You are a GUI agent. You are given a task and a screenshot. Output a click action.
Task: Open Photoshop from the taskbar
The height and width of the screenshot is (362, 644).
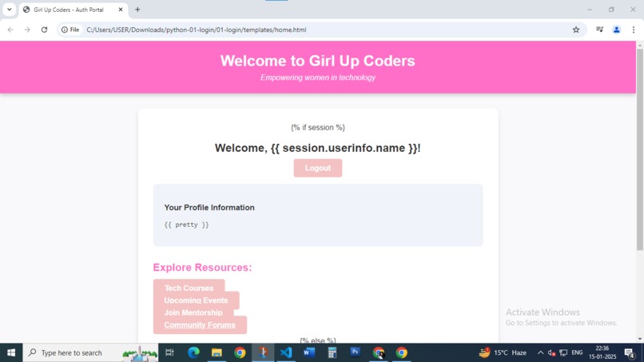(x=356, y=352)
